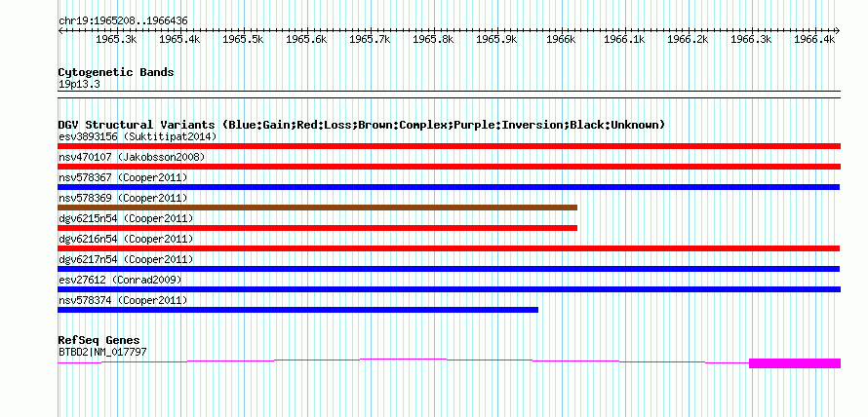Viewport: 868px width, 417px height.
Task: Click the red loss bar for dgv6216n54
Action: coord(449,248)
